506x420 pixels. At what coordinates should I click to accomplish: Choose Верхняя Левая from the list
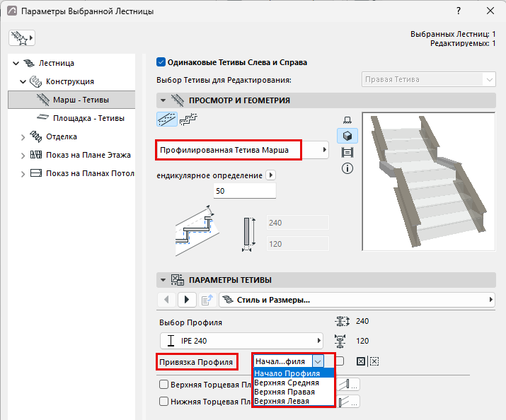pyautogui.click(x=294, y=401)
